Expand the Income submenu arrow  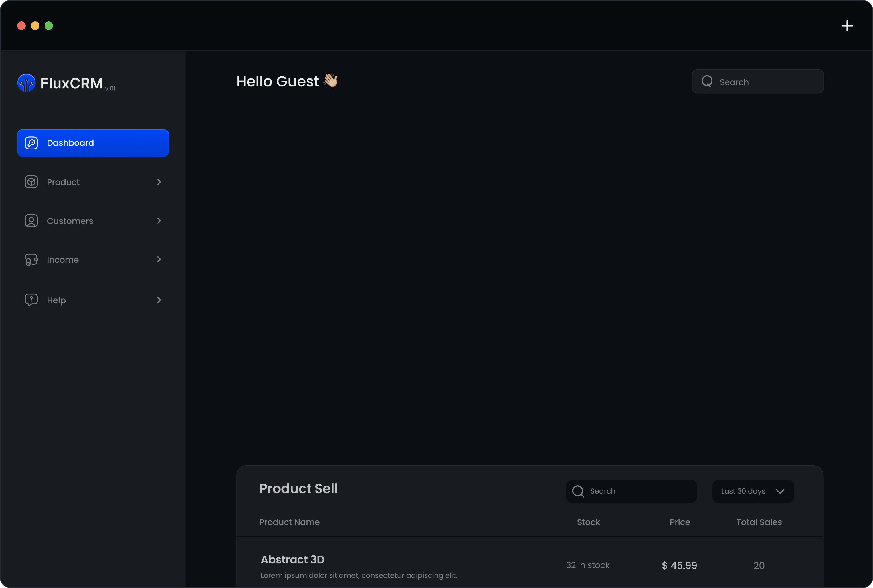(159, 260)
